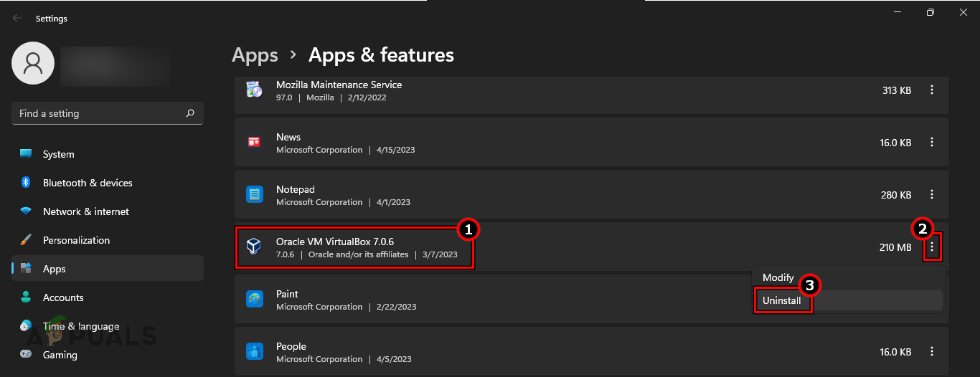Image resolution: width=980 pixels, height=377 pixels.
Task: Click the 313 KB size value
Action: click(897, 90)
